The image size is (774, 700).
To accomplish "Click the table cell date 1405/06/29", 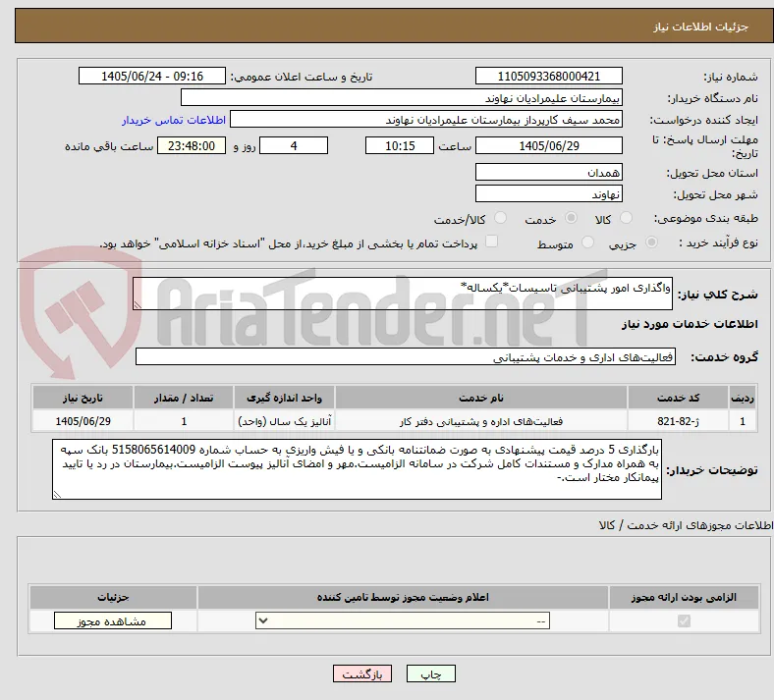I will point(83,421).
